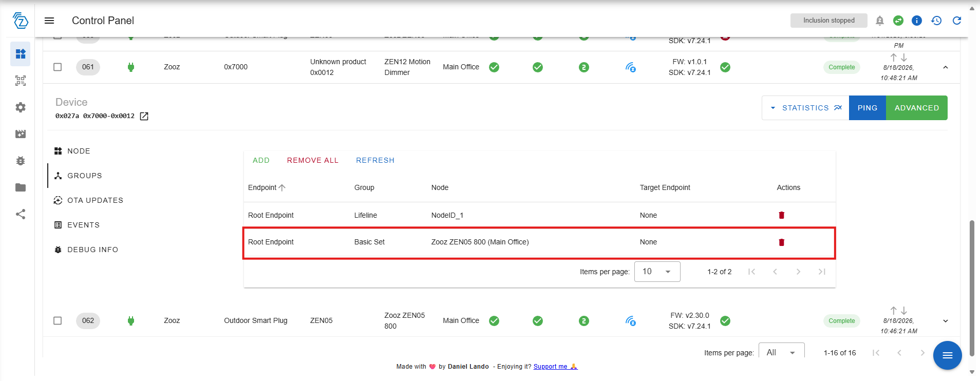Viewport: 980px width, 381px height.
Task: Delete the Basic Set association
Action: [x=782, y=242]
